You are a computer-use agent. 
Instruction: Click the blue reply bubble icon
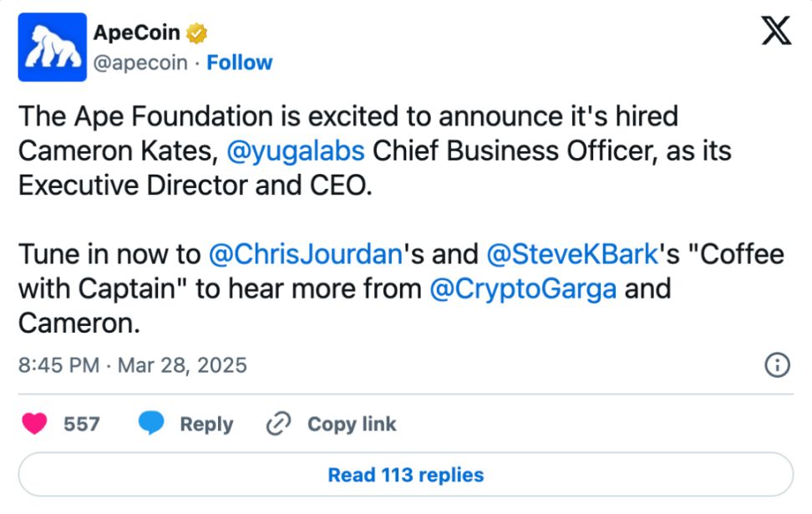coord(151,424)
